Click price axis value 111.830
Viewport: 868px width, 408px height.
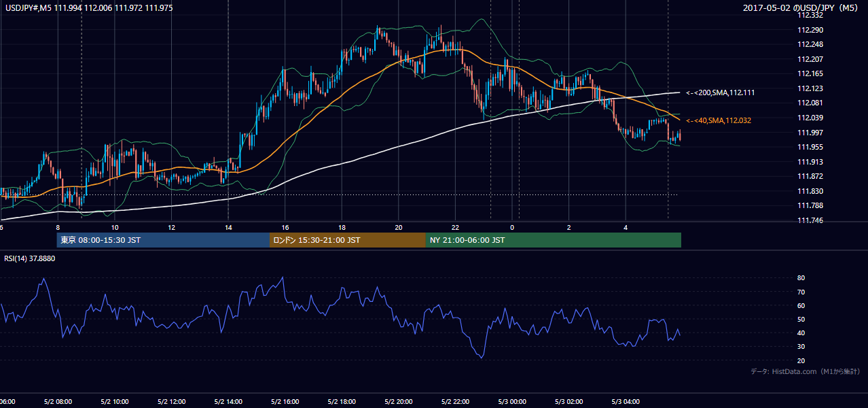(x=812, y=191)
